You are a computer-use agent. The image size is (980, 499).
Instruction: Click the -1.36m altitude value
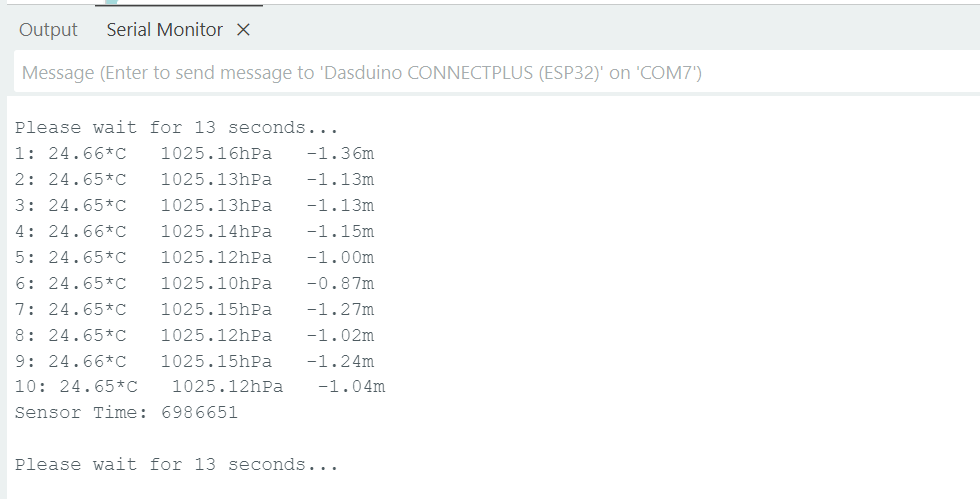[340, 154]
